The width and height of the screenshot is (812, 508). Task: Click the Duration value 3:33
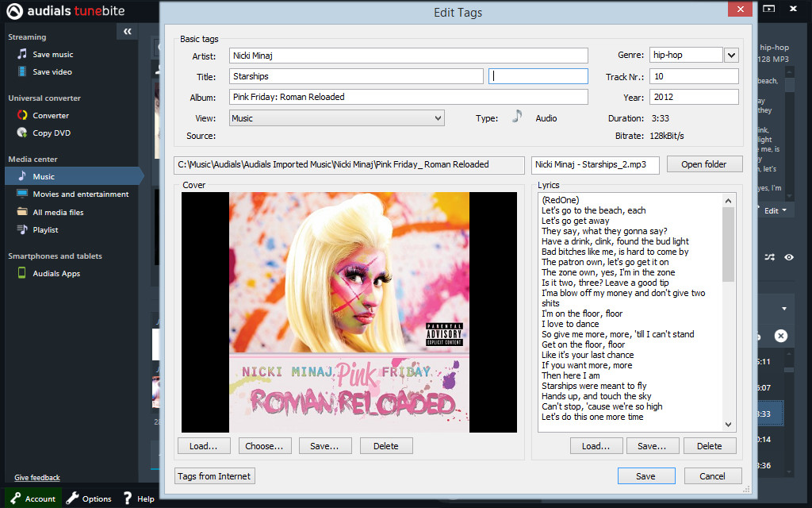pos(661,118)
